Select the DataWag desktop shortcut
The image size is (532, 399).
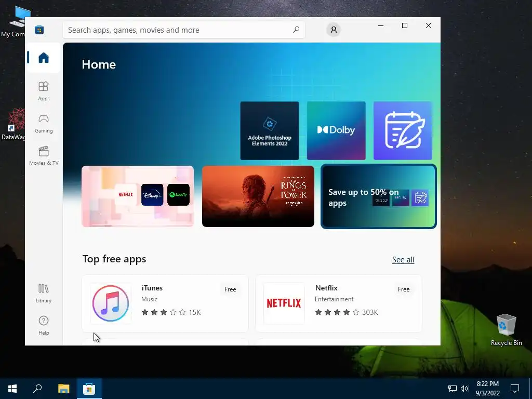click(12, 124)
